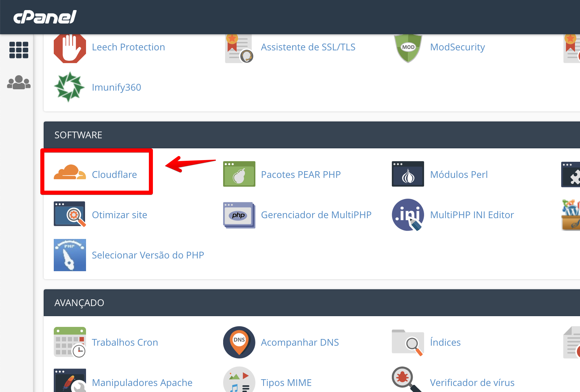Collapse the SOFTWARE section header
The width and height of the screenshot is (580, 392).
coord(78,135)
